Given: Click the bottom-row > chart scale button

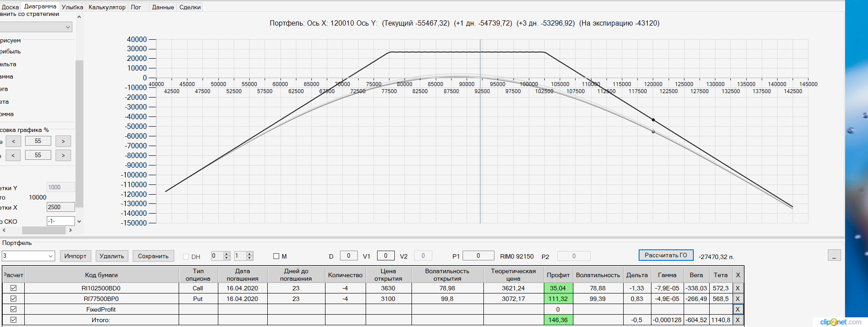Looking at the screenshot, I should coord(63,155).
